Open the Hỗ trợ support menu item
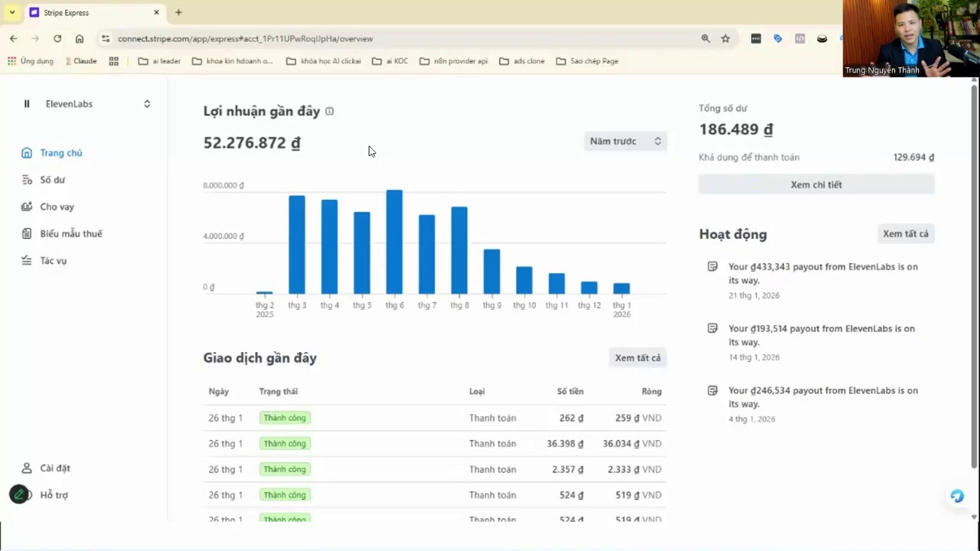This screenshot has width=980, height=551. pyautogui.click(x=54, y=495)
